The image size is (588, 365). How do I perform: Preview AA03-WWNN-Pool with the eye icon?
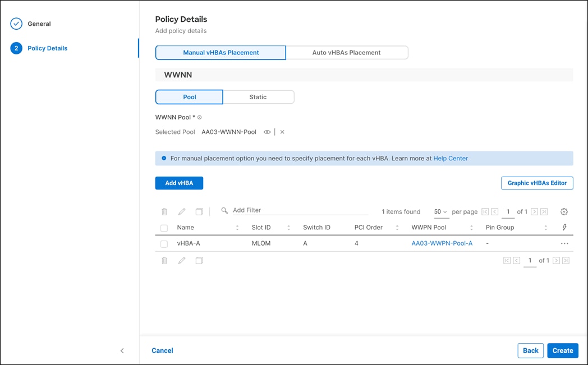coord(267,132)
